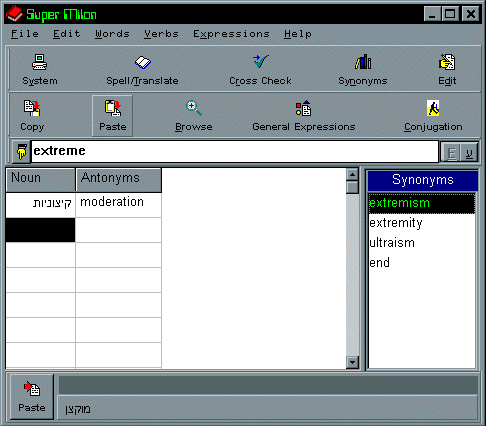The height and width of the screenshot is (426, 486).
Task: Click the Copy toolbar icon
Action: point(32,116)
